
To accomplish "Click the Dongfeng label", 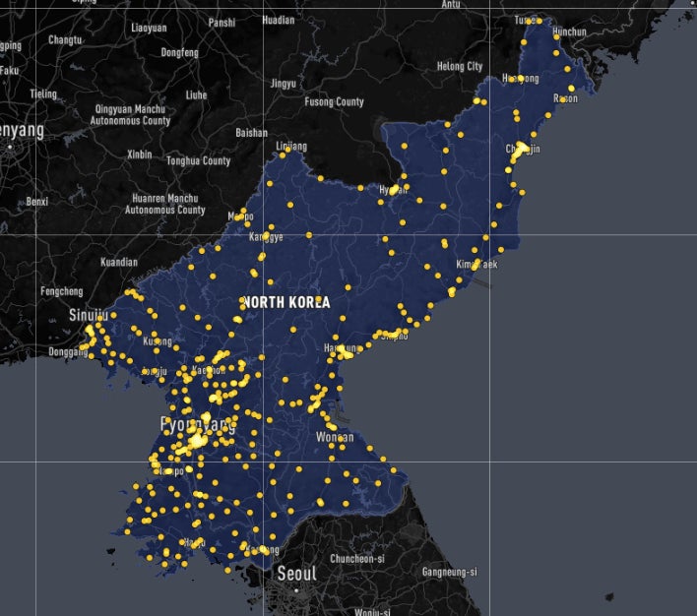I will pos(179,52).
